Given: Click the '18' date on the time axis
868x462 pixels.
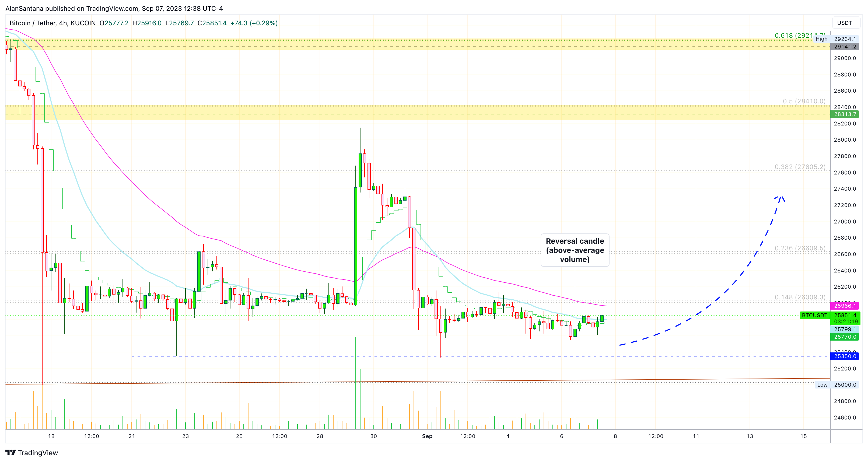Looking at the screenshot, I should (x=51, y=436).
